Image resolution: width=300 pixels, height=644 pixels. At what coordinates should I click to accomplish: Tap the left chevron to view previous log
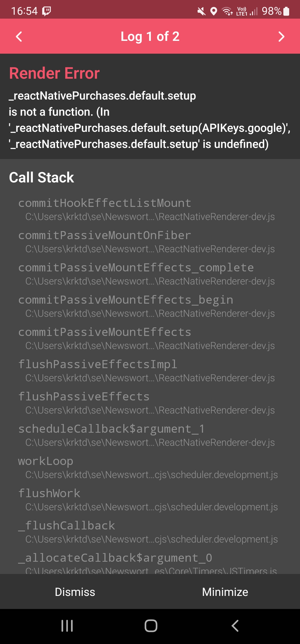click(x=19, y=36)
